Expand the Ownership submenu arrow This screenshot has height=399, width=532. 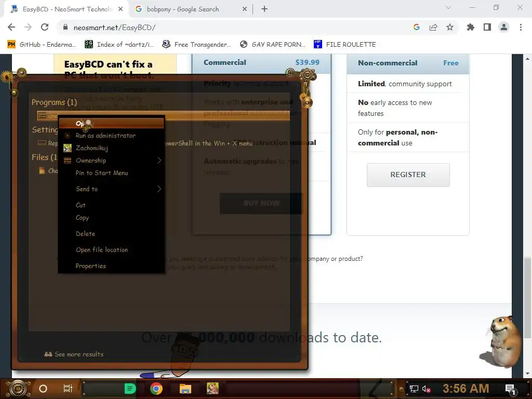tap(159, 161)
